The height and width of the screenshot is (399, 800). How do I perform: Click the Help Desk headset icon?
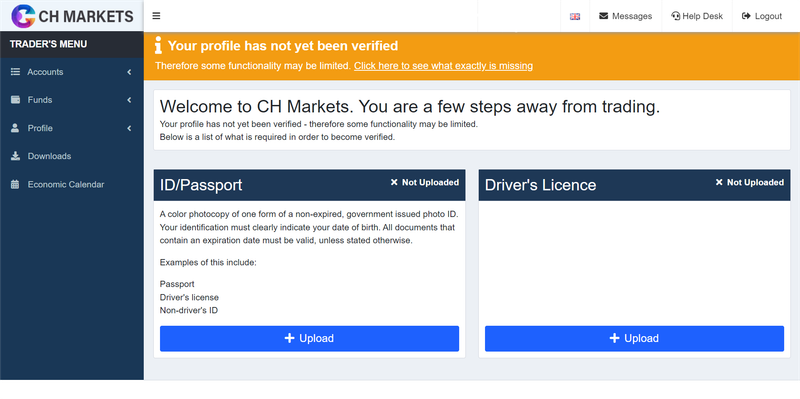point(676,16)
